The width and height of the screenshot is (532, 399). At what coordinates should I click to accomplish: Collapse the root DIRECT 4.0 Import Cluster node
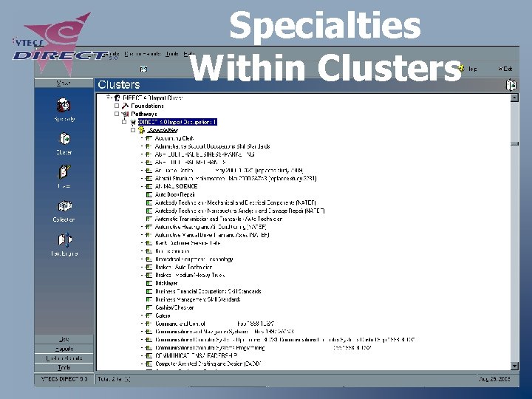coord(109,98)
